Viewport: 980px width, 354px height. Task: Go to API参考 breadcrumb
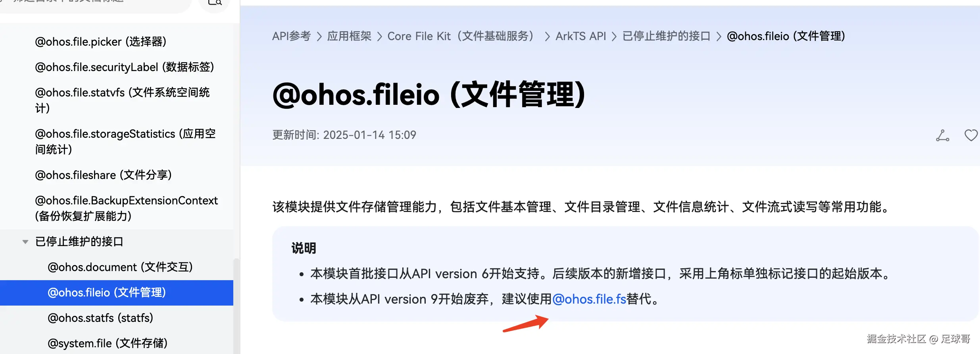292,36
